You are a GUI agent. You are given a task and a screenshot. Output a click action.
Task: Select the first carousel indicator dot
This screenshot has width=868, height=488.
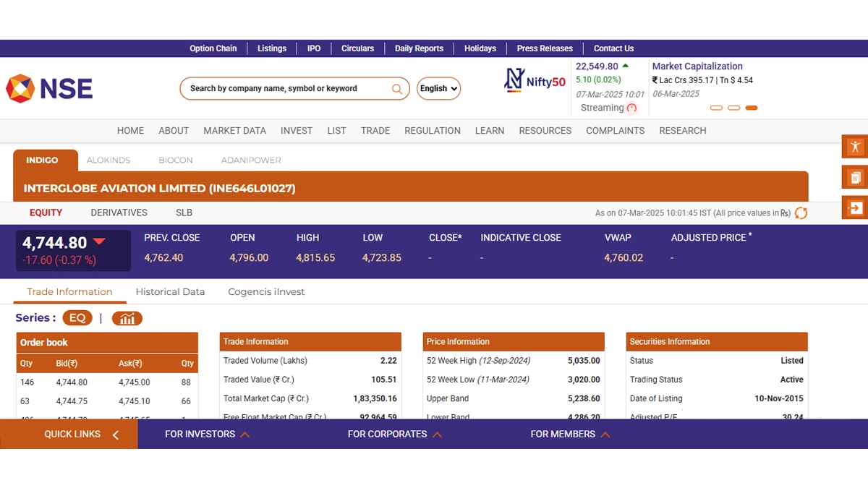pyautogui.click(x=716, y=108)
